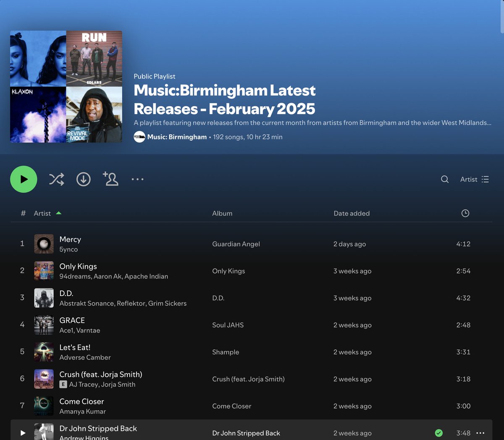Click the Come Closer track artwork
The image size is (504, 440).
click(44, 406)
